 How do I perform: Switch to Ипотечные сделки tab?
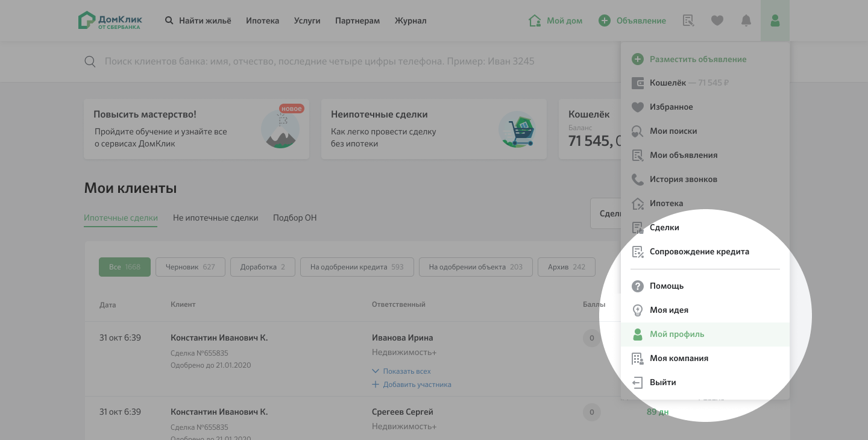pyautogui.click(x=121, y=218)
